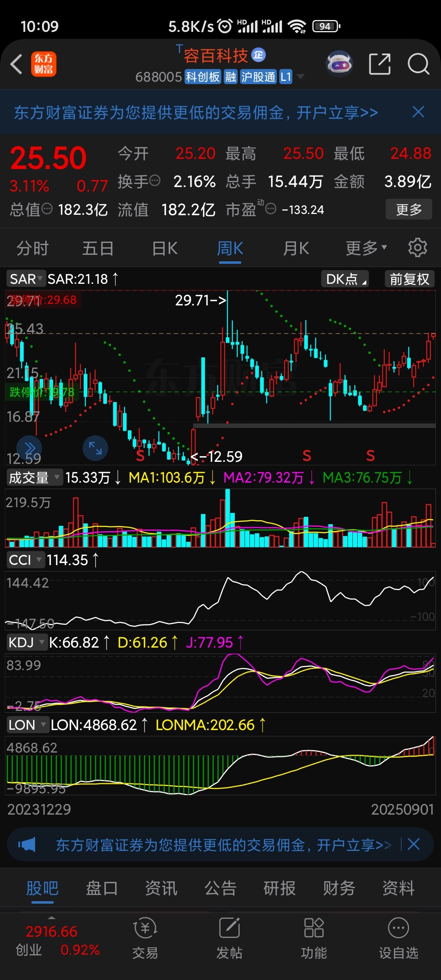This screenshot has height=980, width=441.
Task: Tap the 总值 info icon
Action: [x=47, y=209]
